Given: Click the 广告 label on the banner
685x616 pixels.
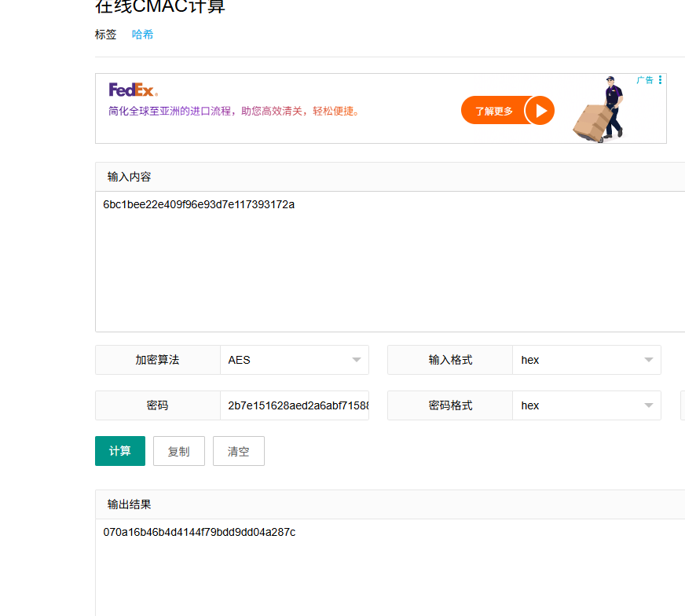Looking at the screenshot, I should (x=645, y=79).
